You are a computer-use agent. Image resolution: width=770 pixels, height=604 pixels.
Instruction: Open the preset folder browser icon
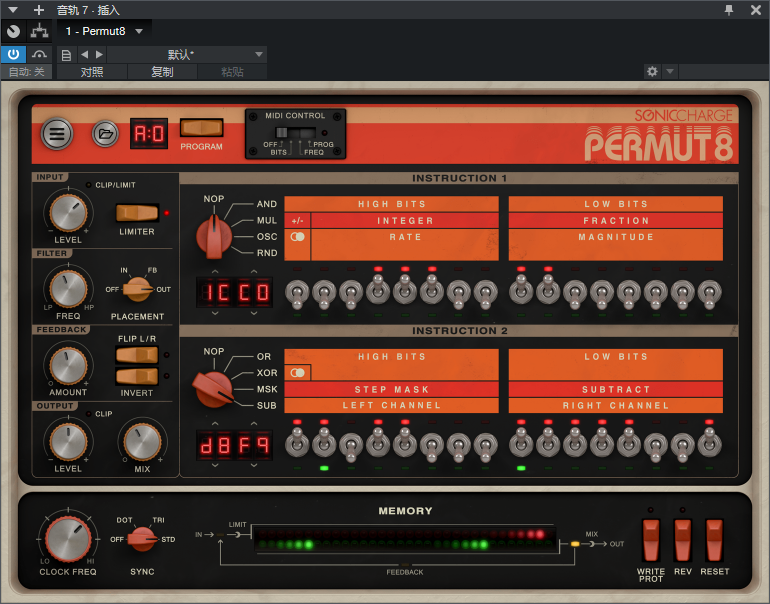pyautogui.click(x=105, y=134)
